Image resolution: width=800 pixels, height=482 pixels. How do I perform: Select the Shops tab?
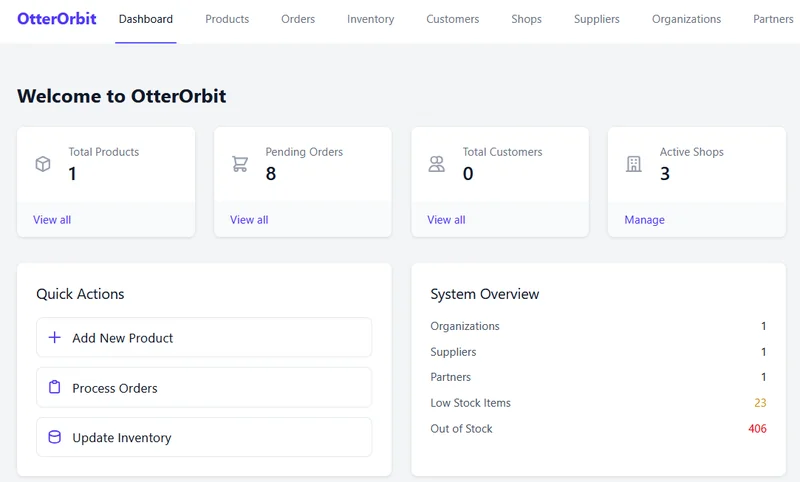(526, 19)
